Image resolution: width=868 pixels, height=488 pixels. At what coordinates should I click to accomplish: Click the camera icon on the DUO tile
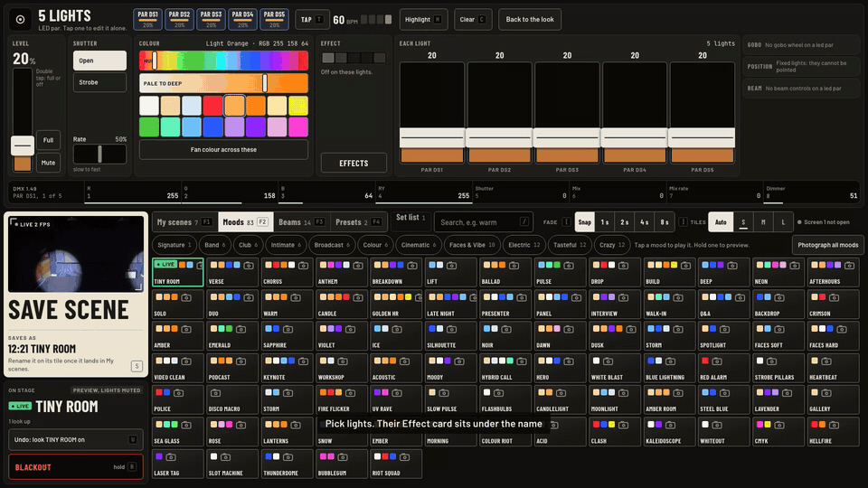point(249,297)
